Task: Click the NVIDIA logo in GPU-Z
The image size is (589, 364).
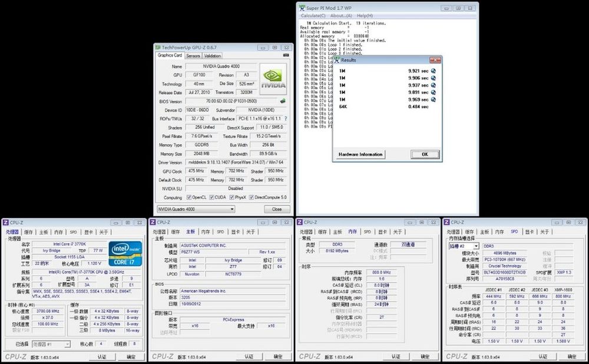Action: [273, 79]
